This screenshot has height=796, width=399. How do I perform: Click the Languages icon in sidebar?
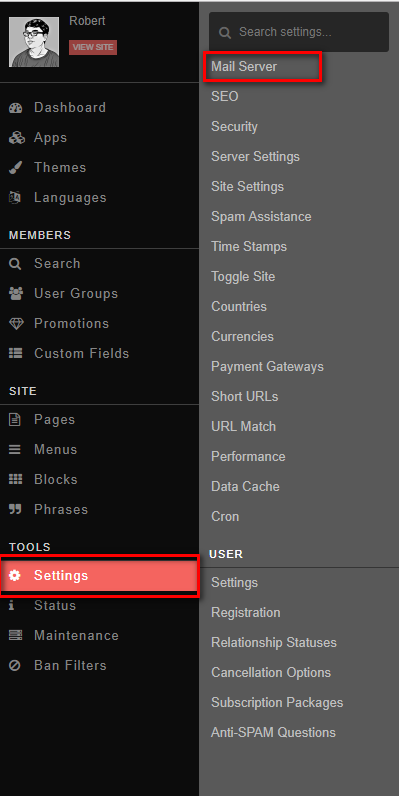click(x=15, y=197)
